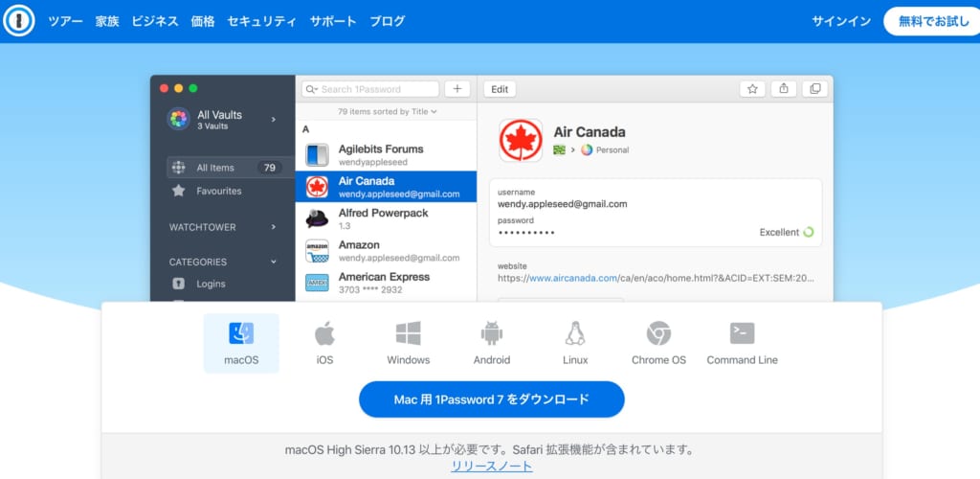Click the American Express card icon
This screenshot has width=980, height=479.
tap(317, 283)
